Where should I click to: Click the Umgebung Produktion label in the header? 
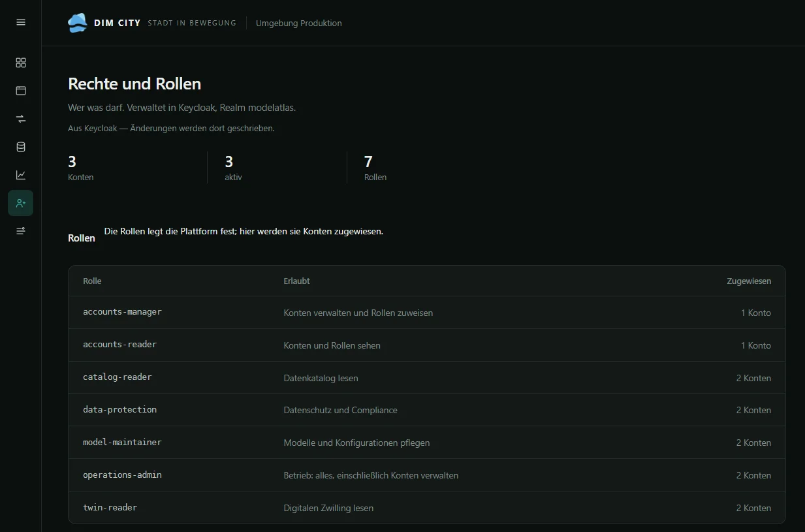pyautogui.click(x=299, y=23)
